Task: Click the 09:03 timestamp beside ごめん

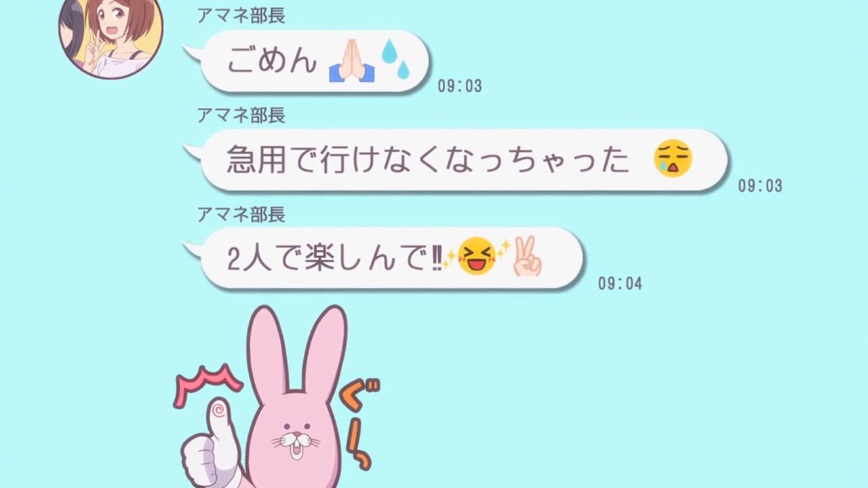Action: pyautogui.click(x=460, y=86)
